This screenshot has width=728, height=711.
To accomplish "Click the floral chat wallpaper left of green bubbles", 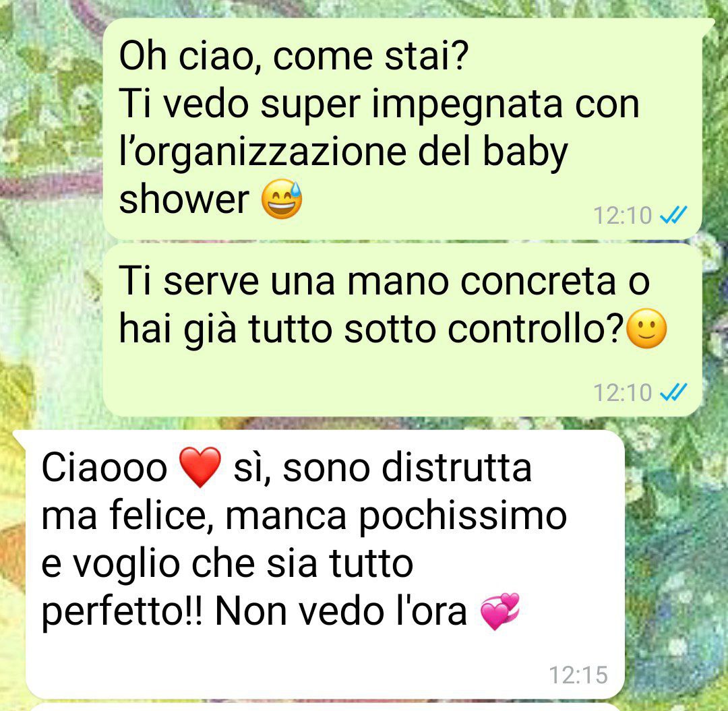I will 51,209.
